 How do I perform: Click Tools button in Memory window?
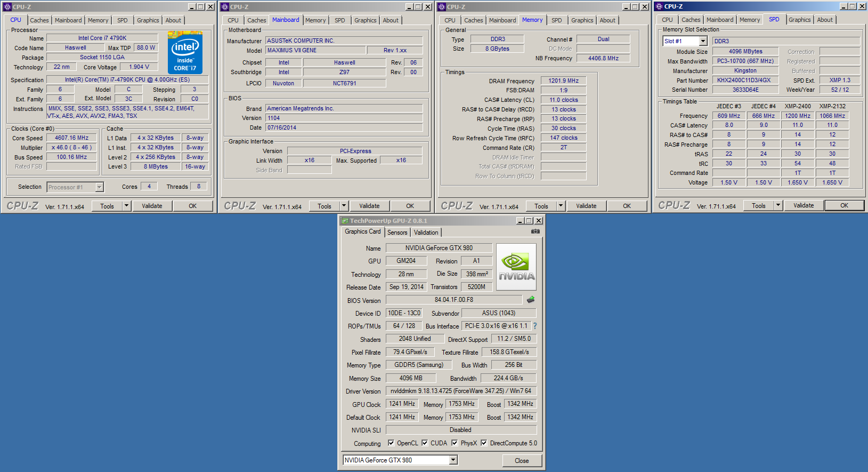coord(541,206)
